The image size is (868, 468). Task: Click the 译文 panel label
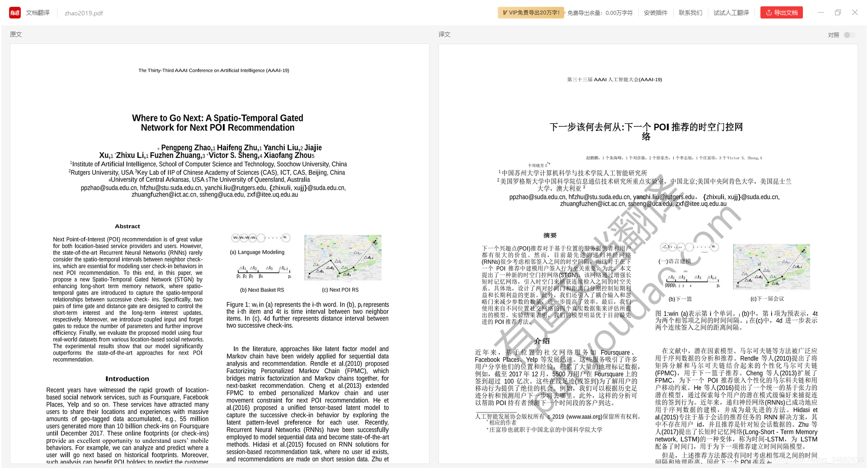[444, 34]
